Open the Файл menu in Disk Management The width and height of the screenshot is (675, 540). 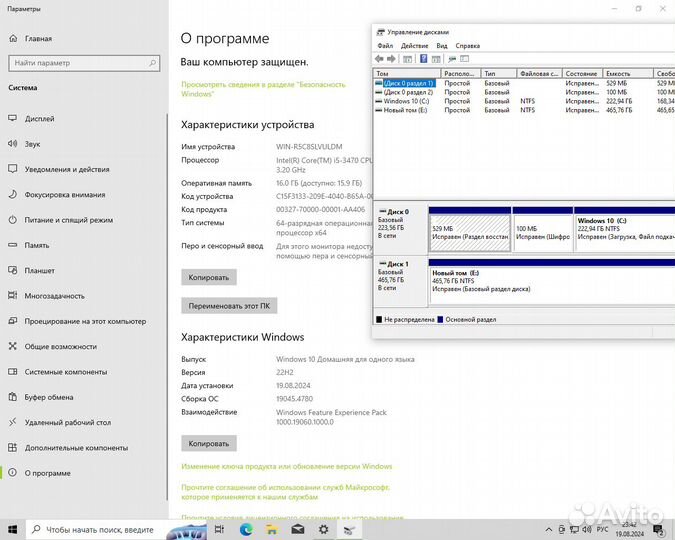[x=385, y=46]
